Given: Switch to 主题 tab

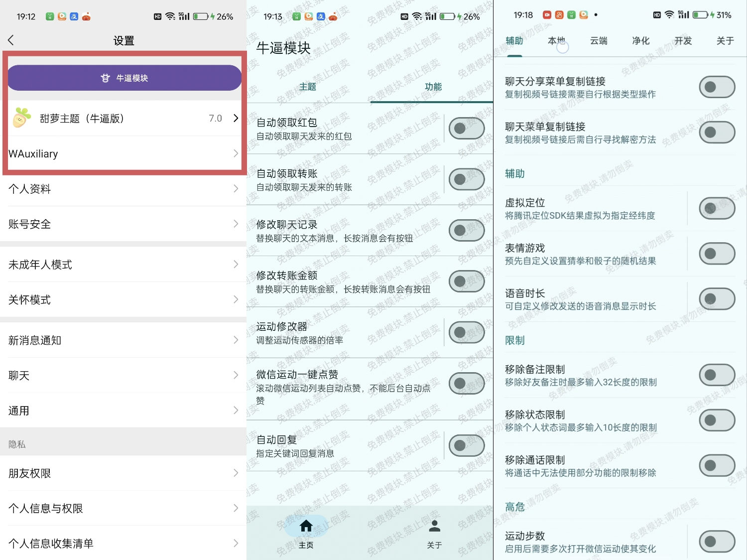Looking at the screenshot, I should coord(308,87).
